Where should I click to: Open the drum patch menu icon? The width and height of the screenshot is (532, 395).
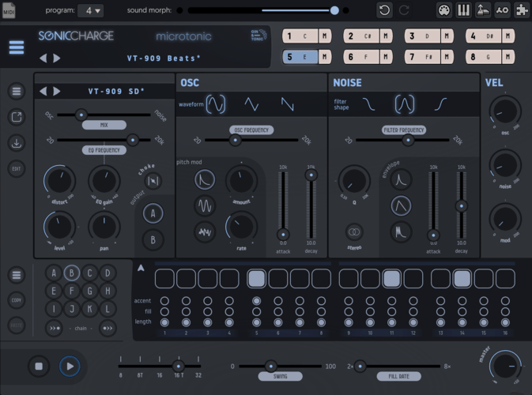[17, 91]
